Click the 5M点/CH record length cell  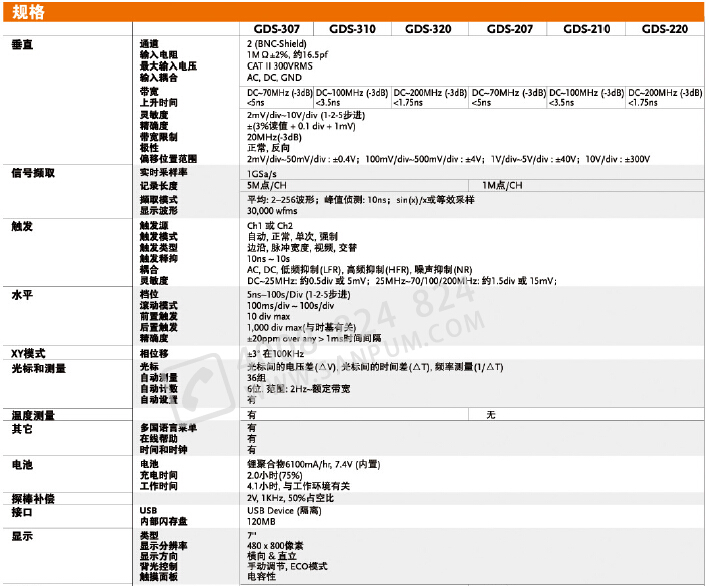[268, 186]
